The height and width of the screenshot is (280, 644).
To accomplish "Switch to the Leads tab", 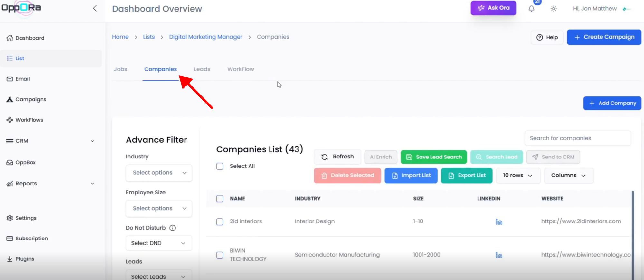I will pyautogui.click(x=202, y=69).
